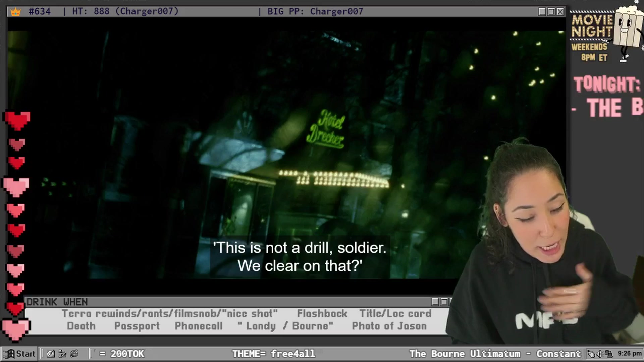
Task: Open the network-computers quick-launch icon
Action: [62, 354]
